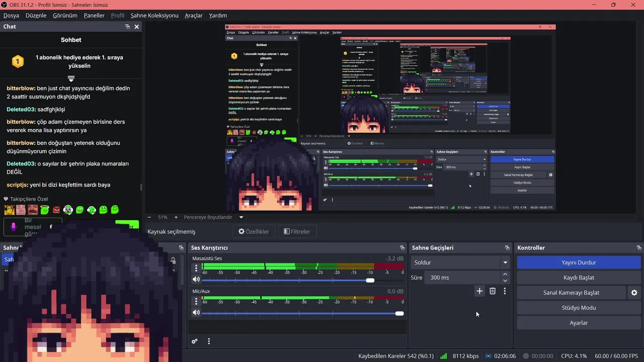The width and height of the screenshot is (644, 362).
Task: Open Ayarlar in the Kontroller panel
Action: (579, 323)
